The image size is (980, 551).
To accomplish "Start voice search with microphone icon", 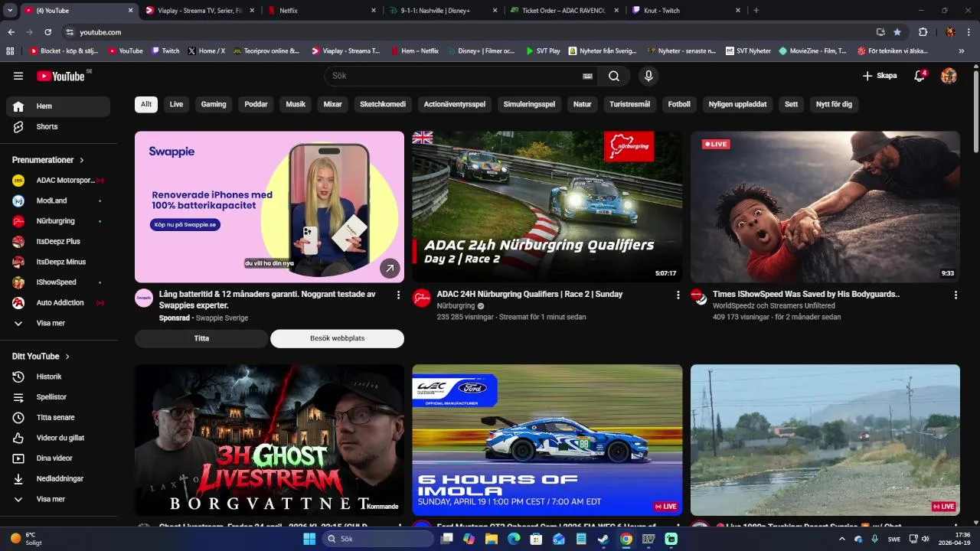I will tap(648, 76).
